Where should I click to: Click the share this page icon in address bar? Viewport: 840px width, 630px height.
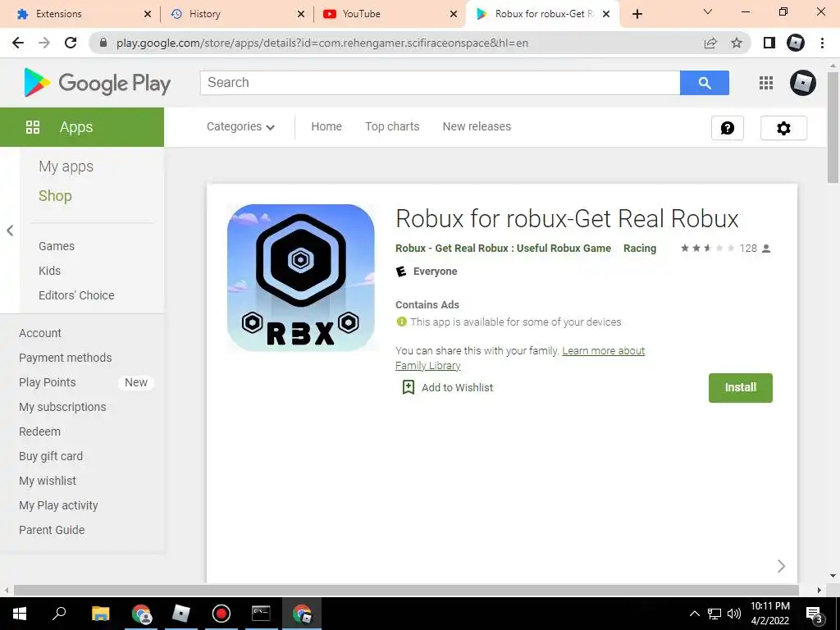click(710, 43)
